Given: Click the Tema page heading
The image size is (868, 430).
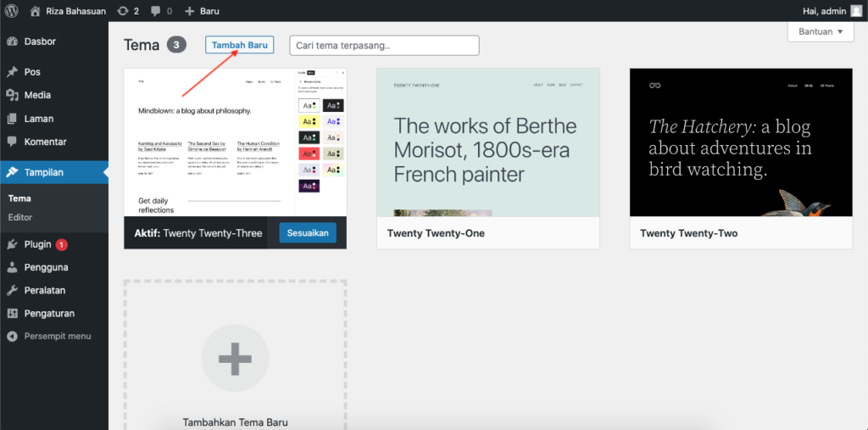Looking at the screenshot, I should click(142, 45).
